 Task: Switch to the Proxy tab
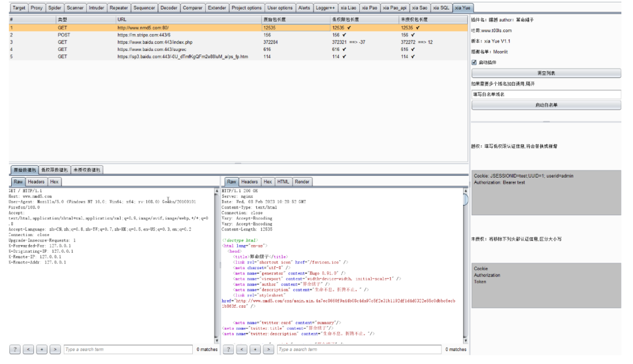[36, 8]
